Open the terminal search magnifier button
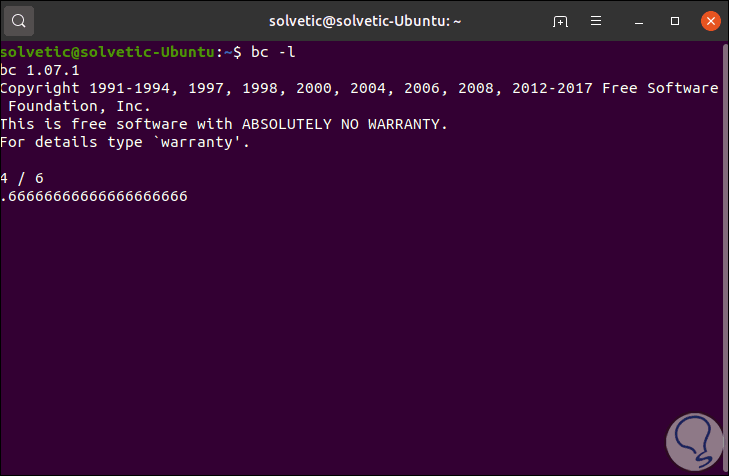This screenshot has width=729, height=476. (19, 21)
